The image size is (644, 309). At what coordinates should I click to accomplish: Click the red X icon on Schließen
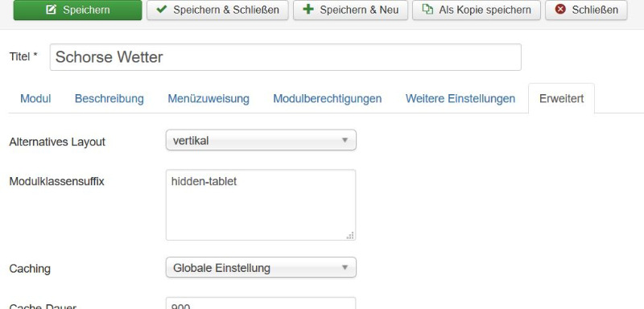pos(560,9)
